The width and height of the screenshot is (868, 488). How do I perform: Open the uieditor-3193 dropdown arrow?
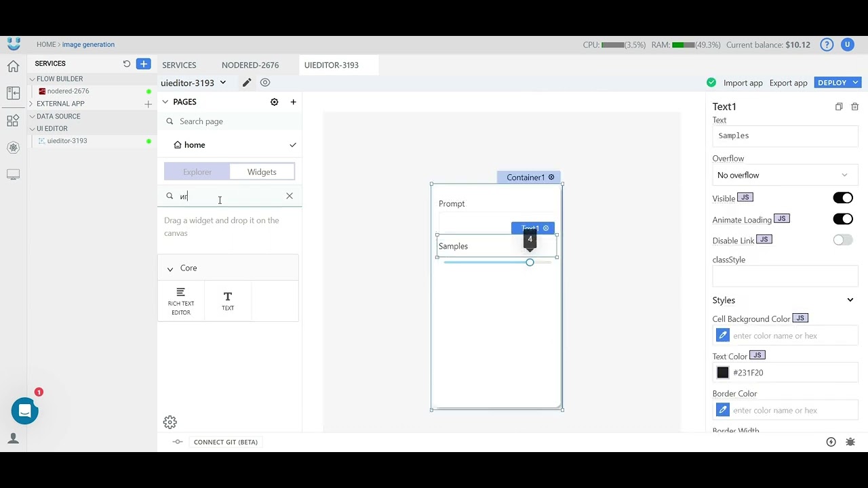[222, 83]
